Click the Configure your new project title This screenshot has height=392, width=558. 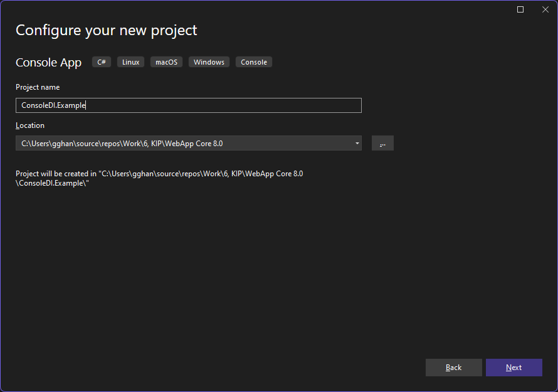pos(107,30)
